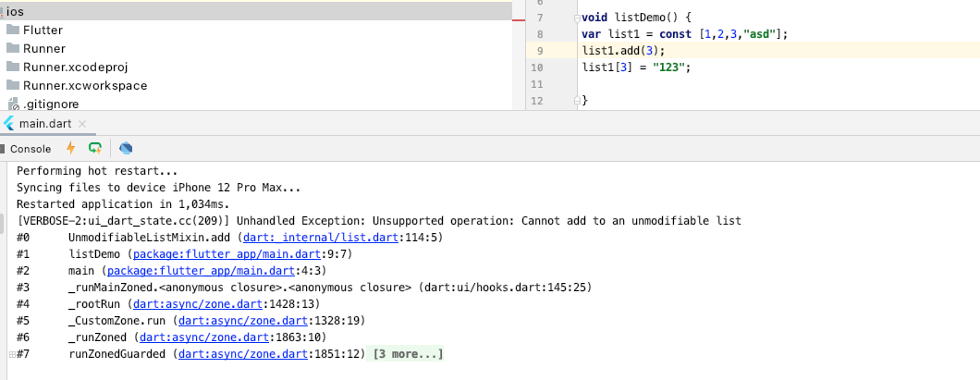The width and height of the screenshot is (980, 380).
Task: Collapse the listDemo function fold marker at line 7
Action: point(578,18)
